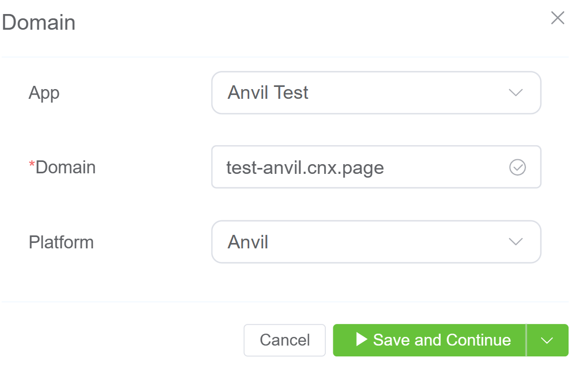588x365 pixels.
Task: Click the checkmark icon in the Domain field
Action: (x=517, y=167)
